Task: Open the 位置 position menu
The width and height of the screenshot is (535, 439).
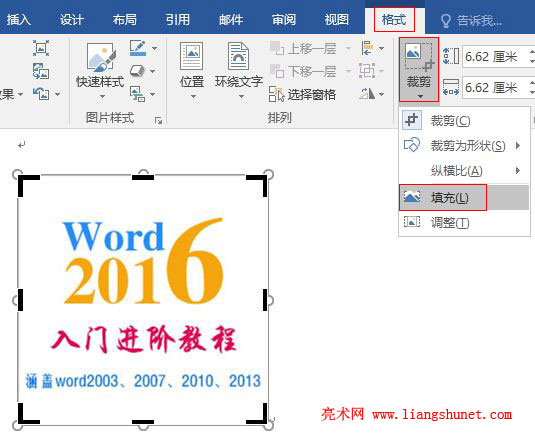Action: click(192, 70)
